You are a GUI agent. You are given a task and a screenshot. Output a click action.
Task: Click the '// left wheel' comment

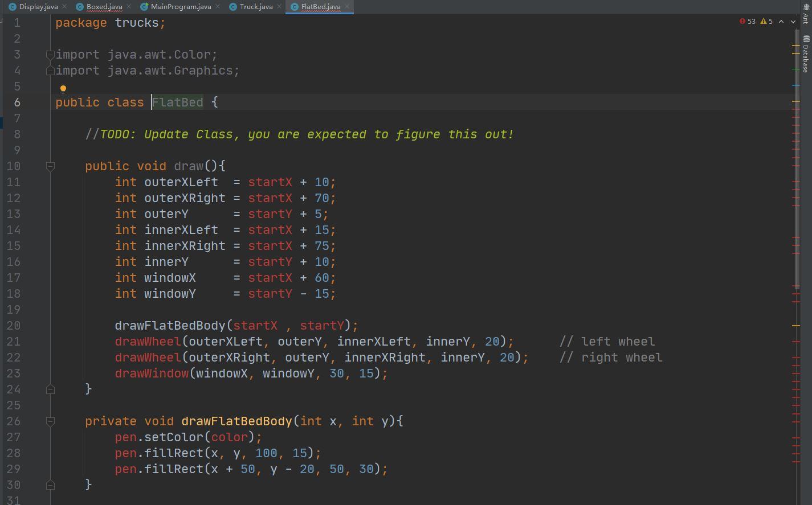607,342
